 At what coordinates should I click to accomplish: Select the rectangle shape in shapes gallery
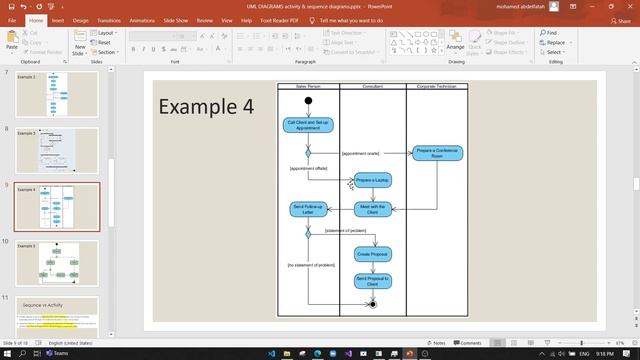pos(418,34)
